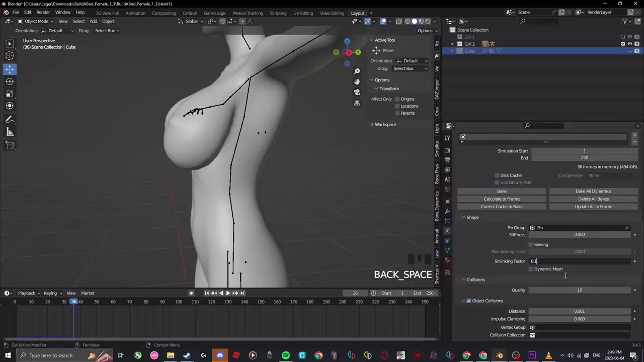Screen dimensions: 644x362
Task: Select the Scale tool in left toolbar
Action: pos(10,94)
